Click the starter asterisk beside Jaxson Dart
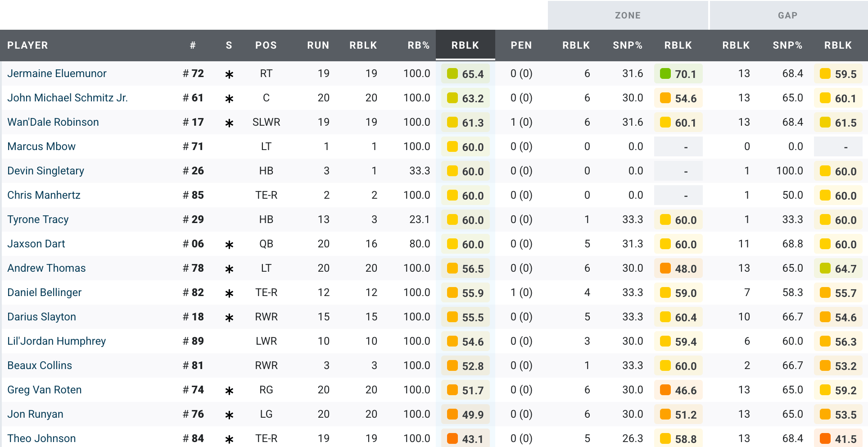This screenshot has height=447, width=868. (229, 245)
